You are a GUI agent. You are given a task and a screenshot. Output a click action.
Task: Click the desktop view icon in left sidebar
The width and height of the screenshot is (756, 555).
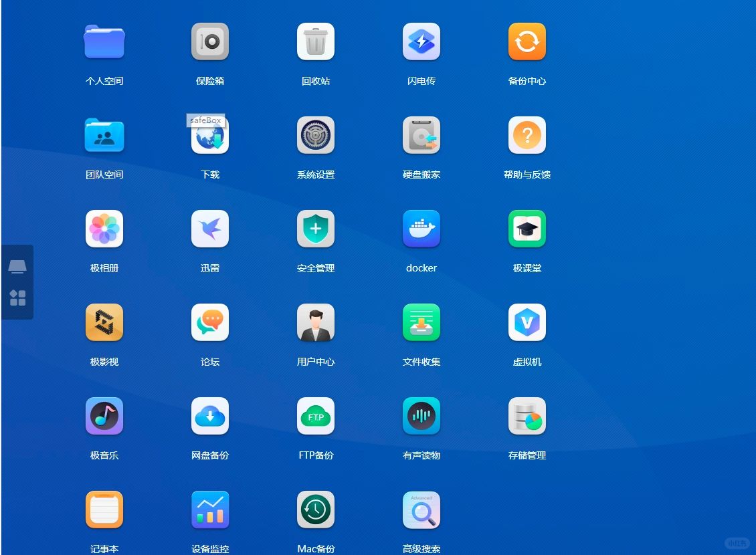(17, 266)
